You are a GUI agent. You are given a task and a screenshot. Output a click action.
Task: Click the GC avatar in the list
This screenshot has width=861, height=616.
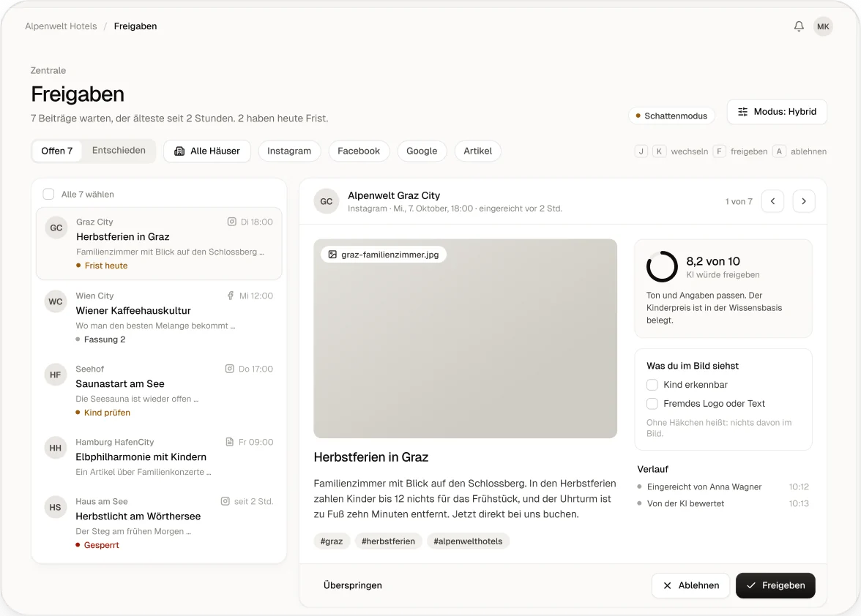[56, 228]
